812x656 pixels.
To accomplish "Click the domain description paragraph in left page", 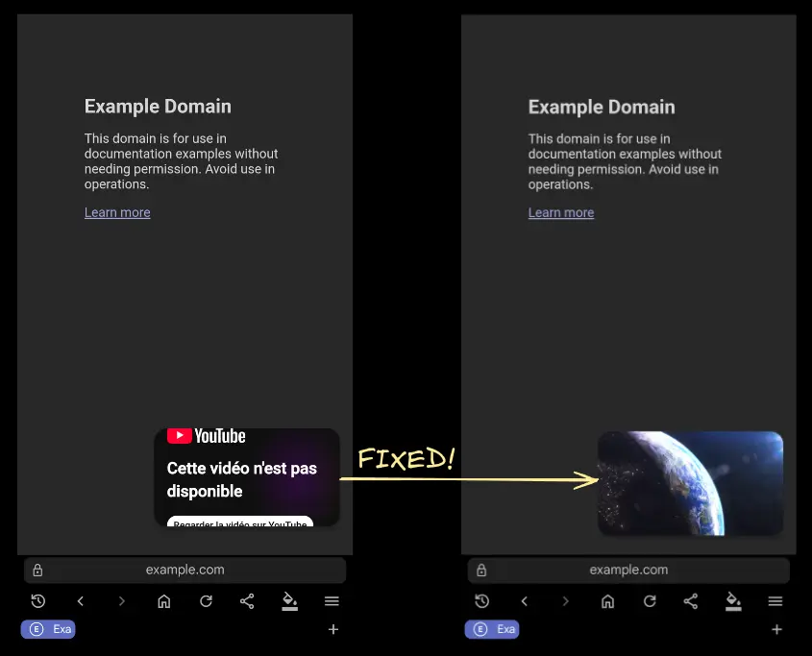I will coord(182,161).
